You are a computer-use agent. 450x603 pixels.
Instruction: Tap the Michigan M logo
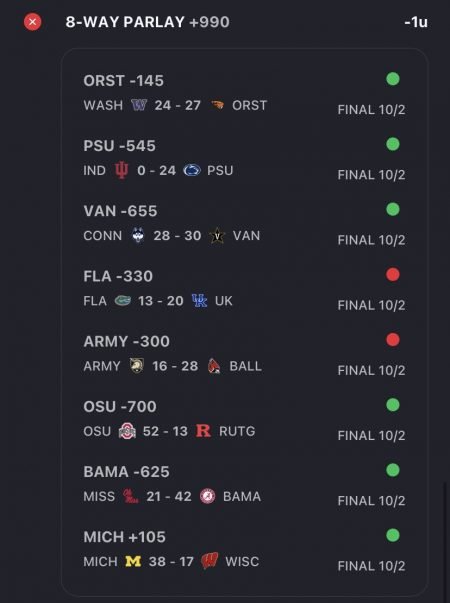pyautogui.click(x=133, y=561)
